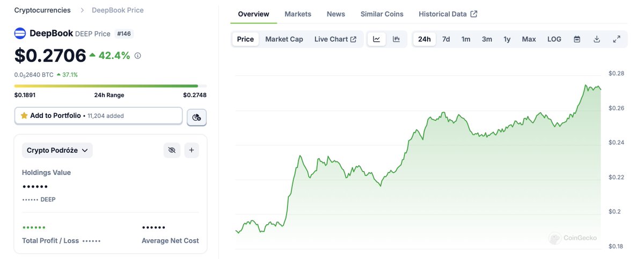Click the Add to Portfolio button
644x259 pixels.
98,115
